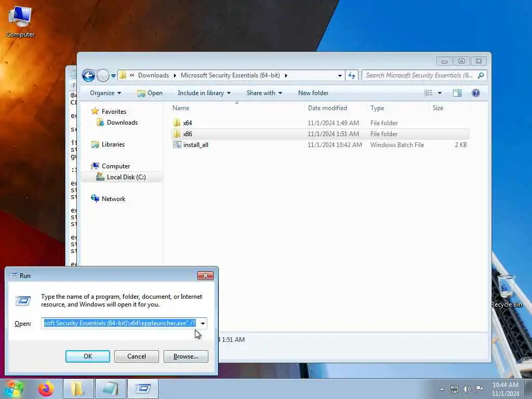Image resolution: width=532 pixels, height=399 pixels.
Task: Select Local Disk (C:) in navigation pane
Action: [121, 177]
